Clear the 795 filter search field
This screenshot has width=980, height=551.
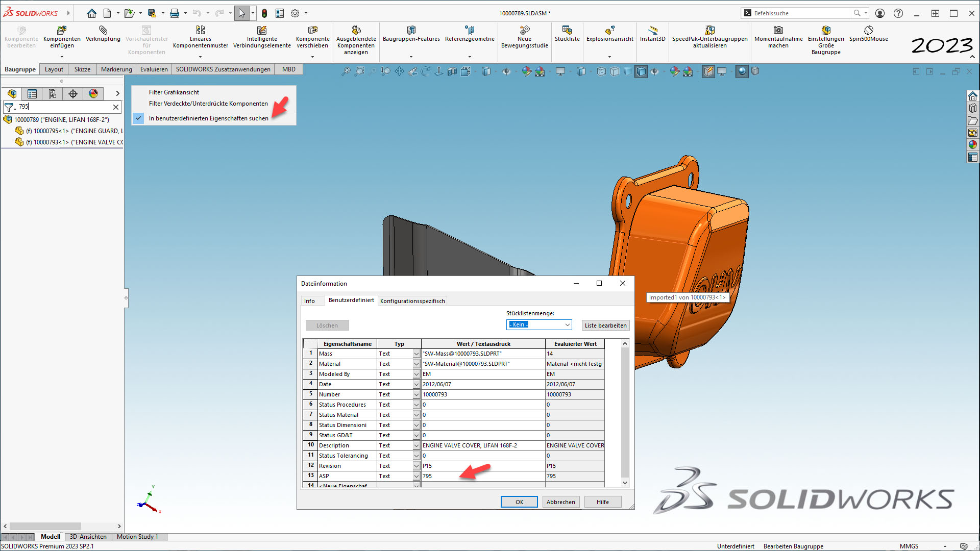tap(116, 107)
